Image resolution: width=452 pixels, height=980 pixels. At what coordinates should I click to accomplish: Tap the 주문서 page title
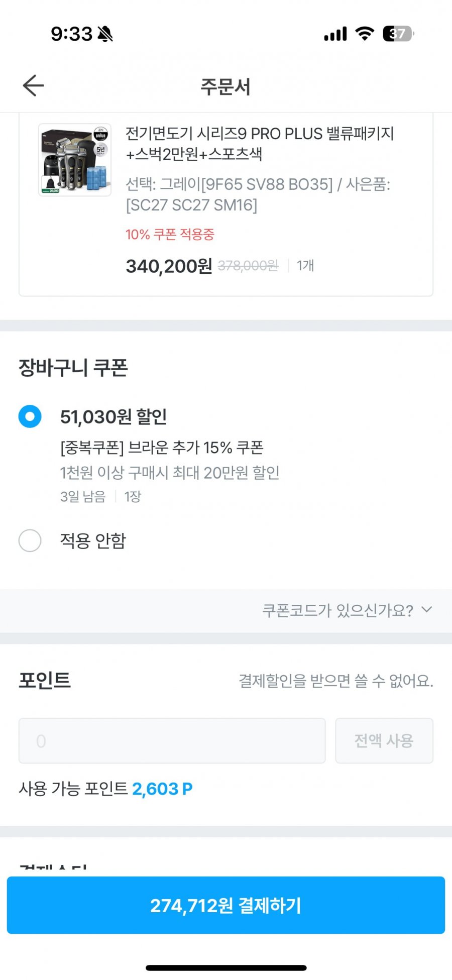(225, 86)
